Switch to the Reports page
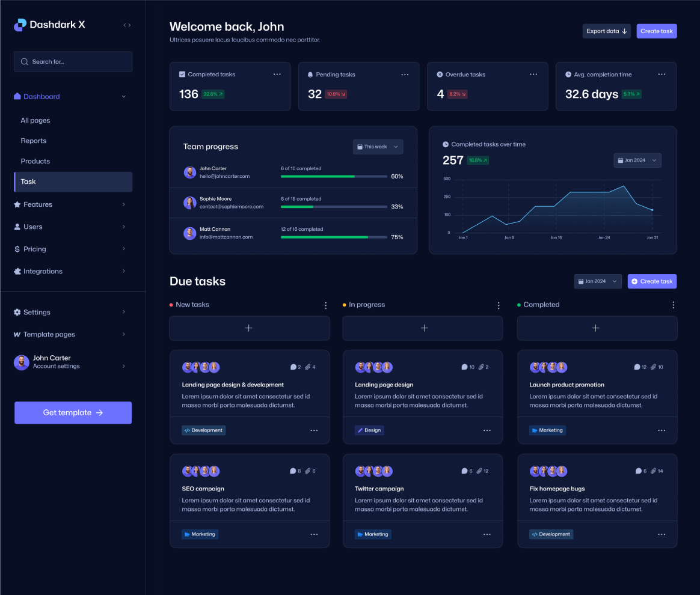 [33, 141]
